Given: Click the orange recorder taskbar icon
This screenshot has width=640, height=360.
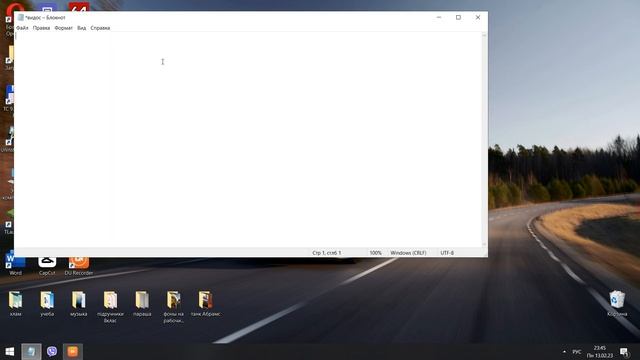Looking at the screenshot, I should pos(73,351).
